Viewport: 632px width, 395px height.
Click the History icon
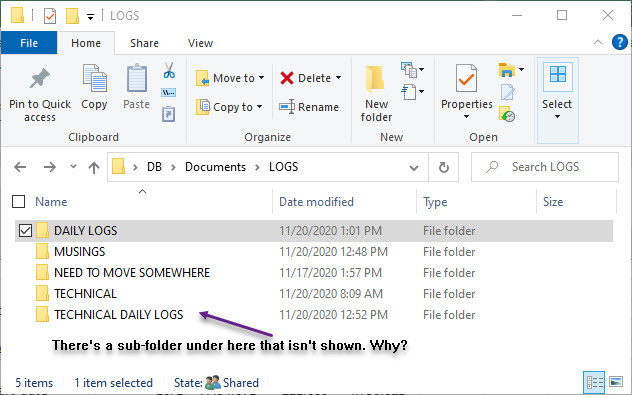507,114
